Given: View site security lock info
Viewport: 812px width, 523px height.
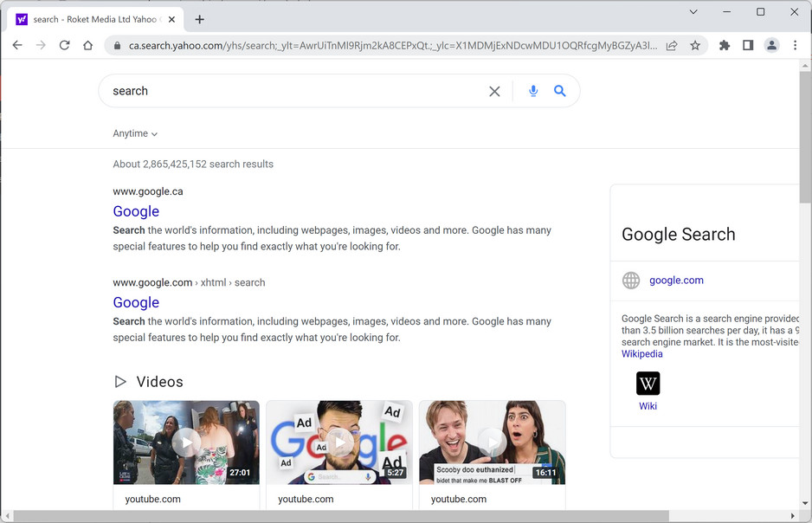Looking at the screenshot, I should click(118, 46).
